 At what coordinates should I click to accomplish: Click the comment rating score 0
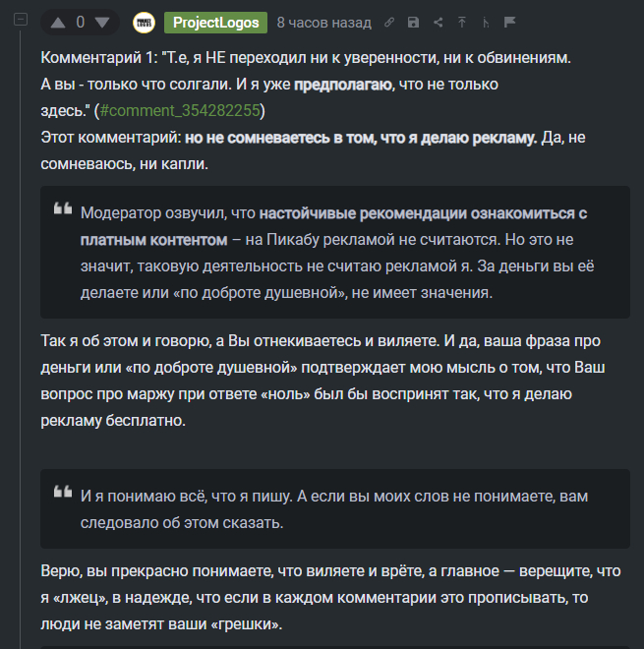click(80, 23)
